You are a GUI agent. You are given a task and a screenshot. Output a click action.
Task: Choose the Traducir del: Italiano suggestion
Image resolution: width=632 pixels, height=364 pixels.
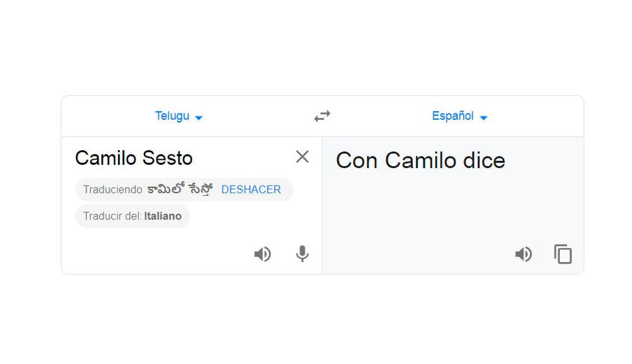(x=132, y=216)
